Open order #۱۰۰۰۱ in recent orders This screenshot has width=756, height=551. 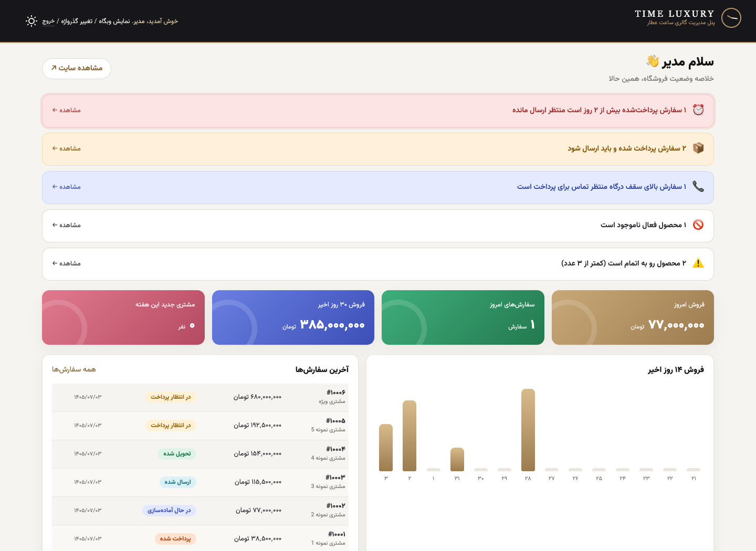[337, 534]
